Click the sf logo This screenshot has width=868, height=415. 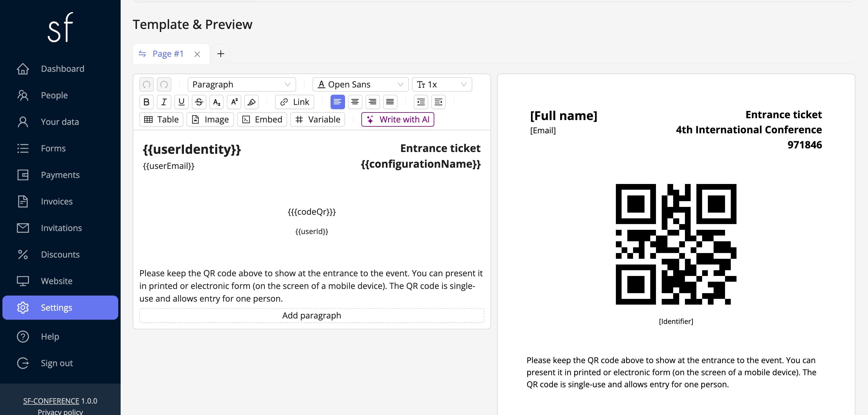click(60, 28)
